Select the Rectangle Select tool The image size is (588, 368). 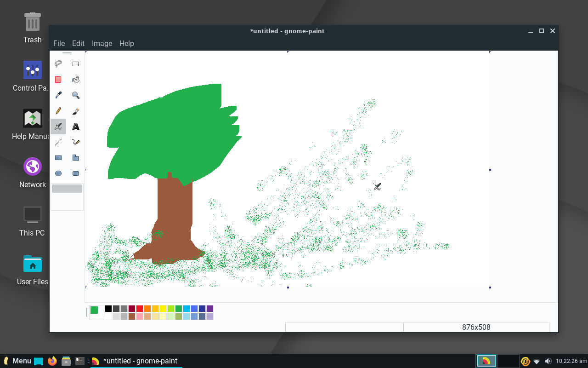point(75,63)
